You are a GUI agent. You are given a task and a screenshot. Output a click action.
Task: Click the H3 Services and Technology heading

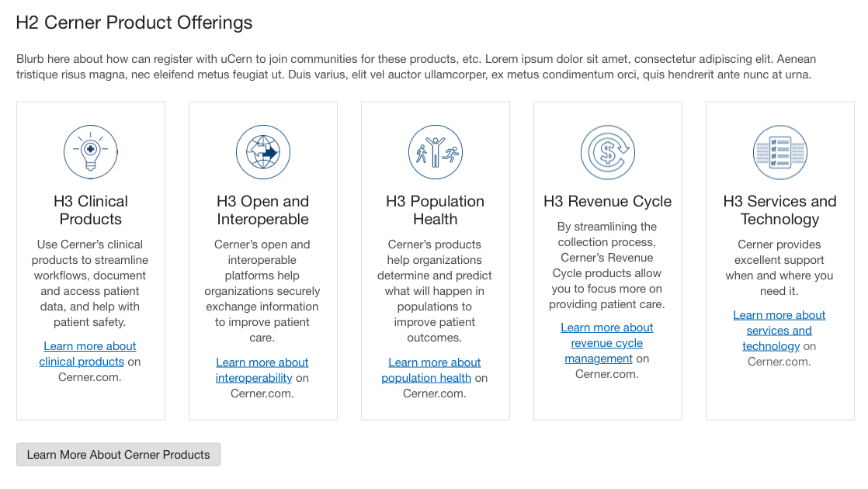(780, 210)
